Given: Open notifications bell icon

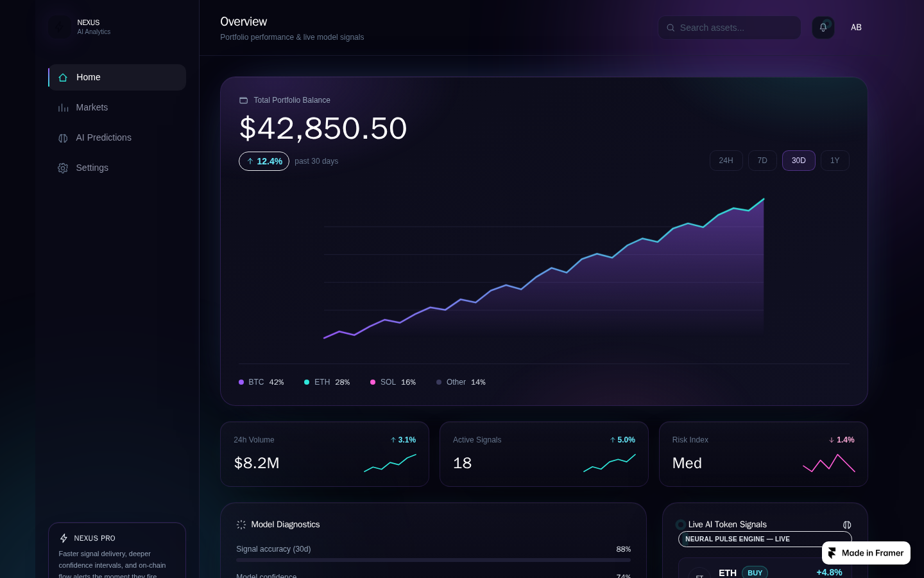Looking at the screenshot, I should 823,28.
